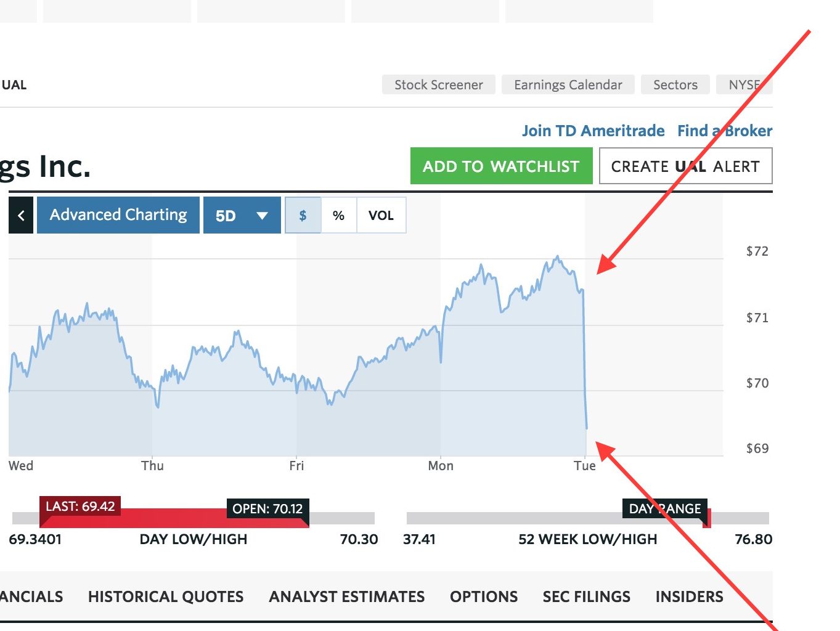This screenshot has height=631, width=840.
Task: Toggle the VOL volume display
Action: pos(381,215)
